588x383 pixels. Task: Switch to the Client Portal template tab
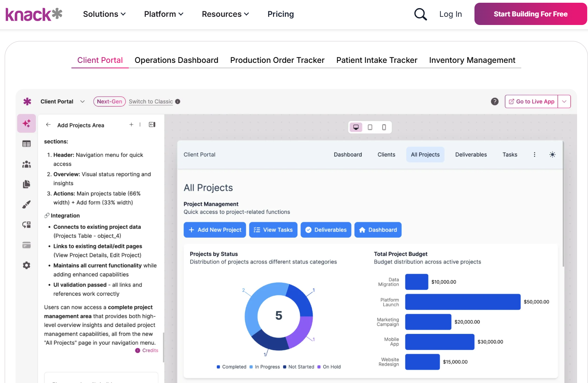pyautogui.click(x=100, y=60)
